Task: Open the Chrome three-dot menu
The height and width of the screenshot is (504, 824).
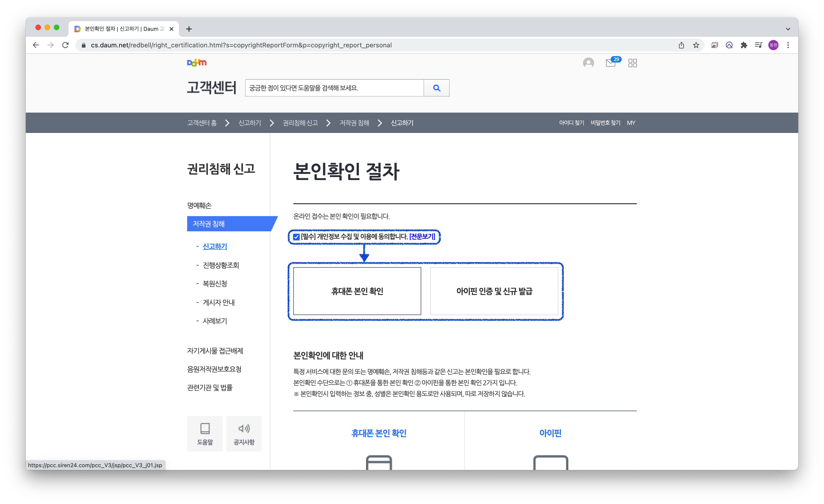Action: click(788, 45)
